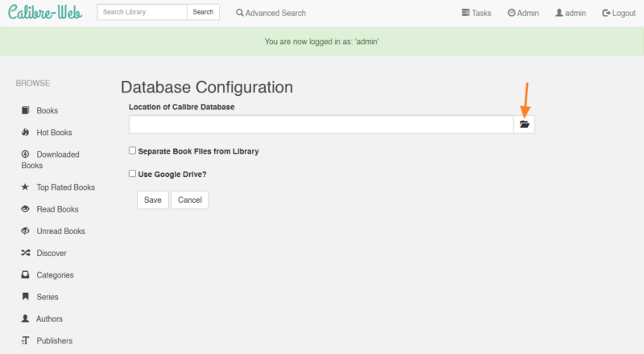
Task: Open the Admin page in navbar
Action: [x=523, y=13]
